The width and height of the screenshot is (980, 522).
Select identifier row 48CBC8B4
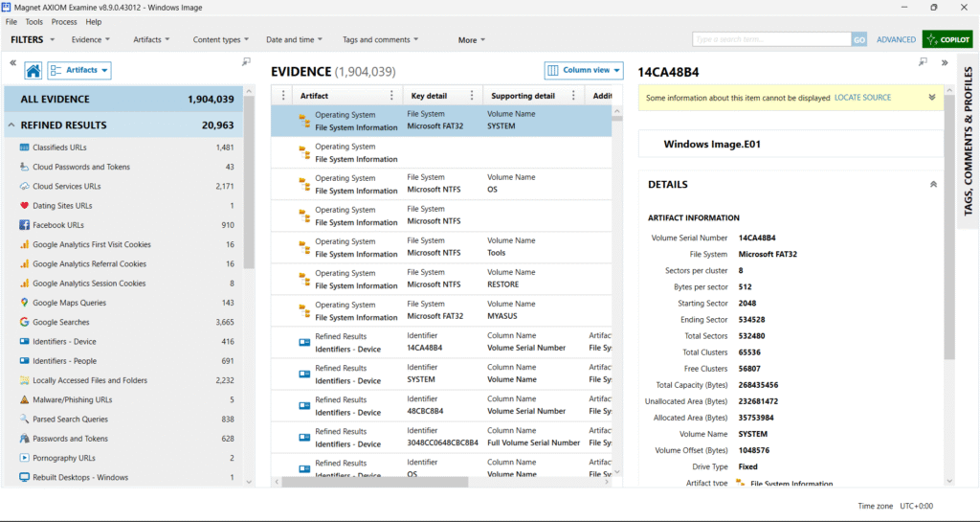click(x=441, y=405)
